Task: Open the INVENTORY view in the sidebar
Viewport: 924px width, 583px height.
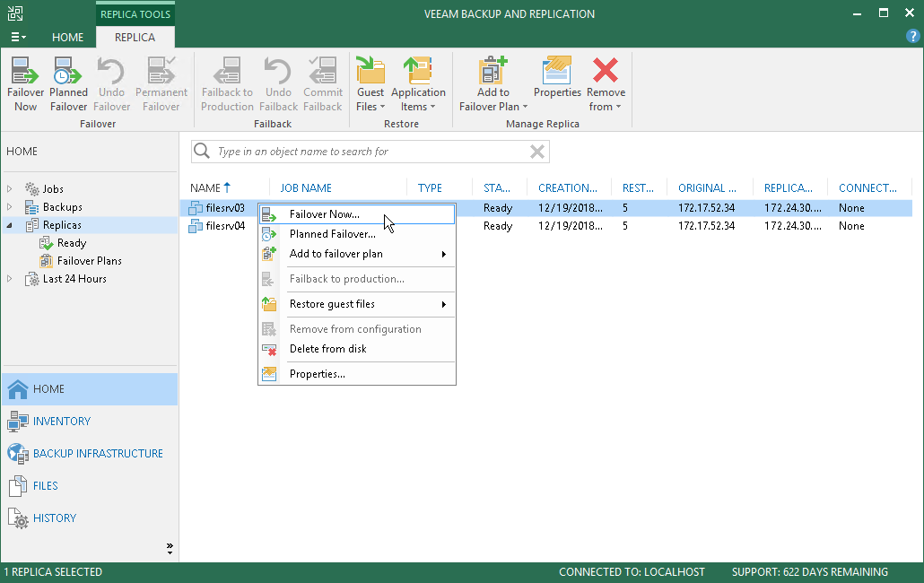Action: (90, 421)
